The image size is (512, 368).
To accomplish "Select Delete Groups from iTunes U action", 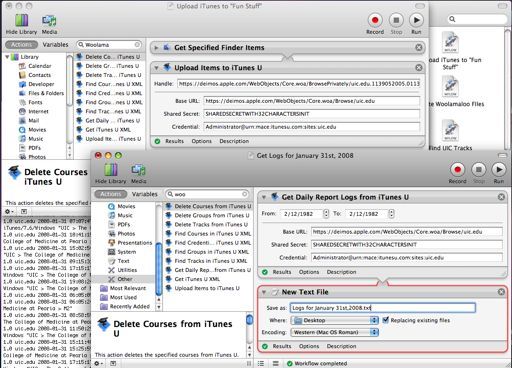I will click(212, 215).
